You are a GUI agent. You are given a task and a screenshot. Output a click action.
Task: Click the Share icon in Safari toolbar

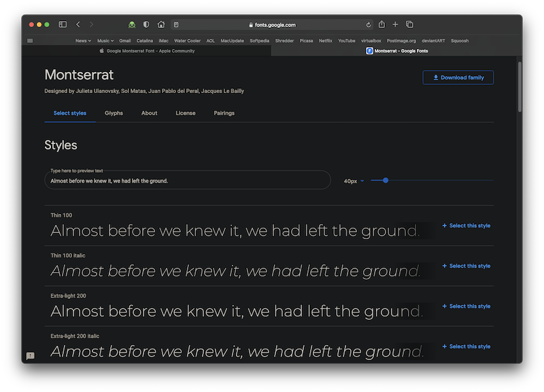[x=381, y=24]
